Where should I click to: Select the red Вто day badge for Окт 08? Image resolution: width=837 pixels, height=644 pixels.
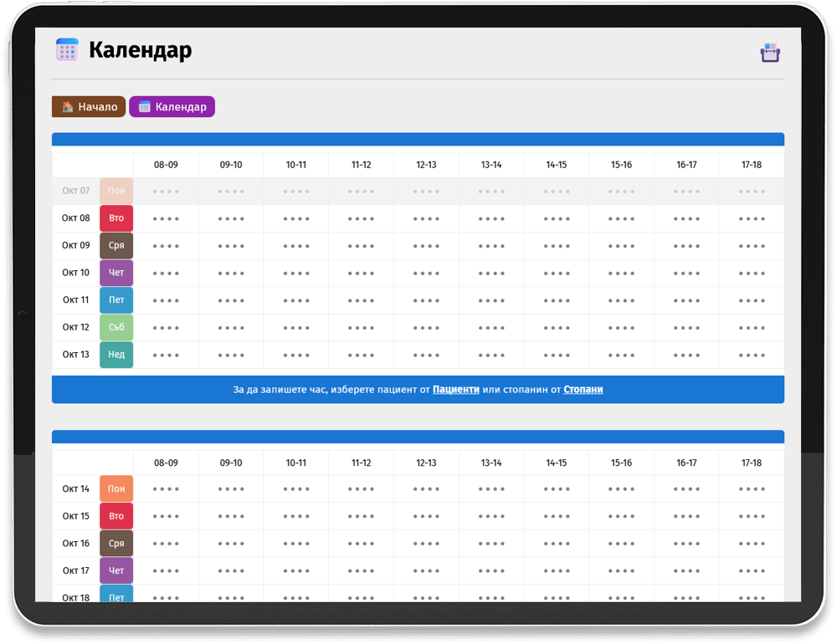[x=116, y=218]
